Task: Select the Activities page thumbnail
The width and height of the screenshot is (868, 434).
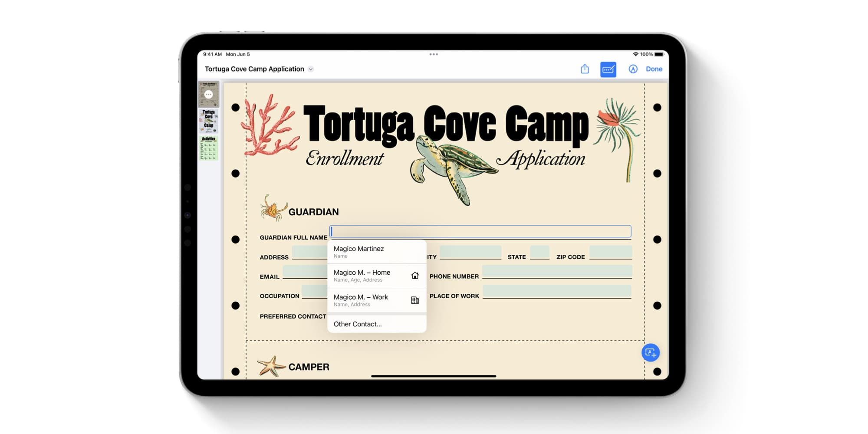Action: [x=209, y=148]
